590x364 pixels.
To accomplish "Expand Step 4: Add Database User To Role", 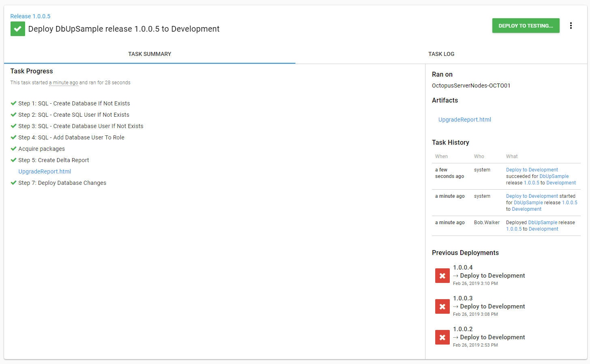I will 71,137.
